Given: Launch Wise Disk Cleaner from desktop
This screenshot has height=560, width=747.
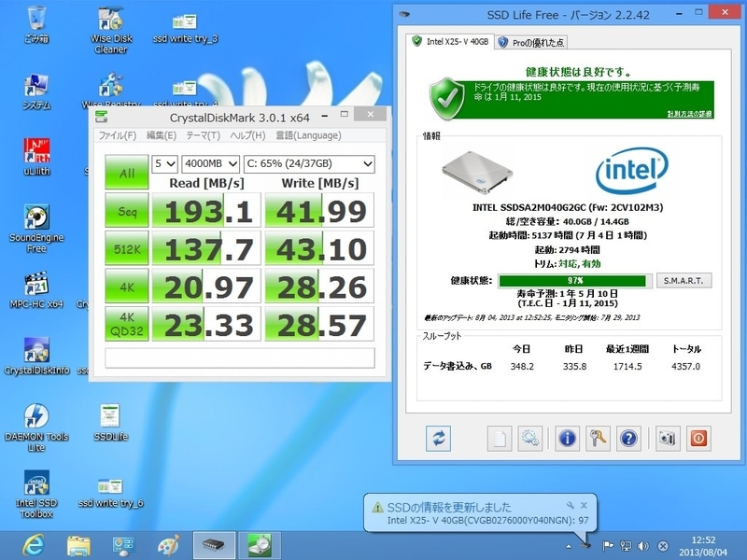Looking at the screenshot, I should (x=110, y=30).
